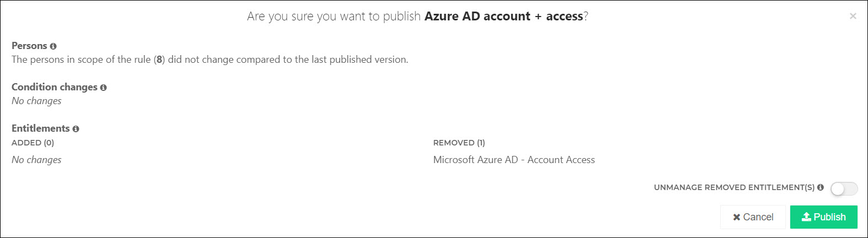Click the Unmanage Removed Entitlement(s) label

click(734, 187)
